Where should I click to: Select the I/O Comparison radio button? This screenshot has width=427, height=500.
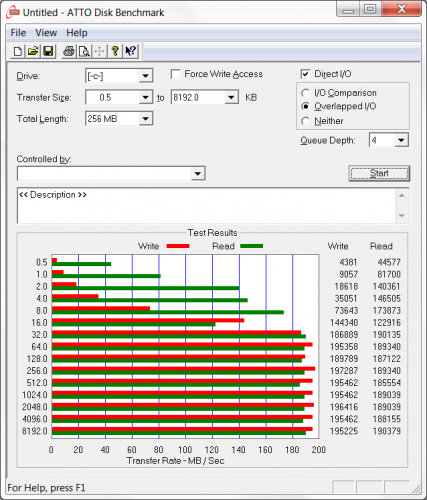pyautogui.click(x=305, y=93)
